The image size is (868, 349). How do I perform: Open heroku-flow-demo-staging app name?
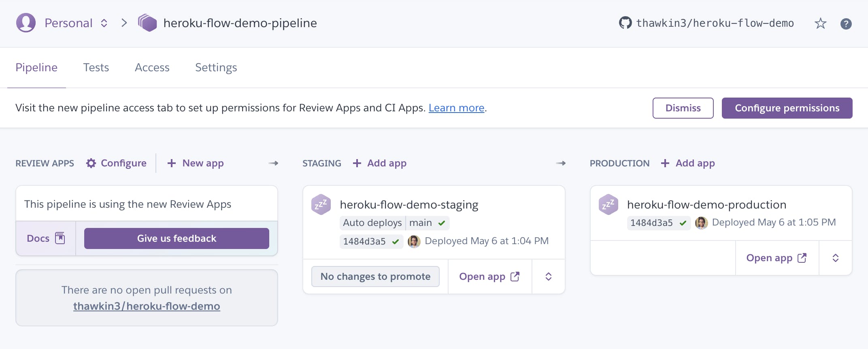[409, 204]
